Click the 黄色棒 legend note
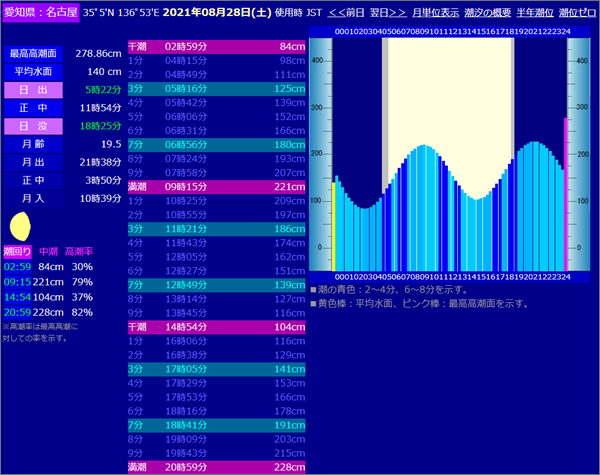The height and width of the screenshot is (475, 600). [x=420, y=304]
